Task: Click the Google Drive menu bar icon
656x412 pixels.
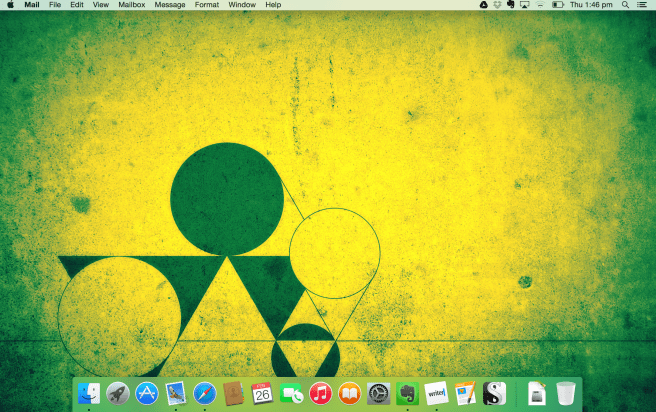Action: tap(483, 5)
